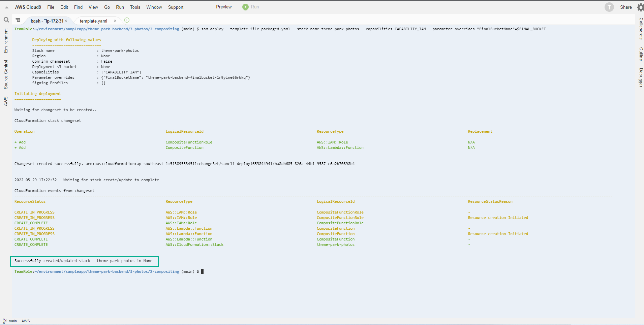Add a new tab with the plus icon

[127, 20]
